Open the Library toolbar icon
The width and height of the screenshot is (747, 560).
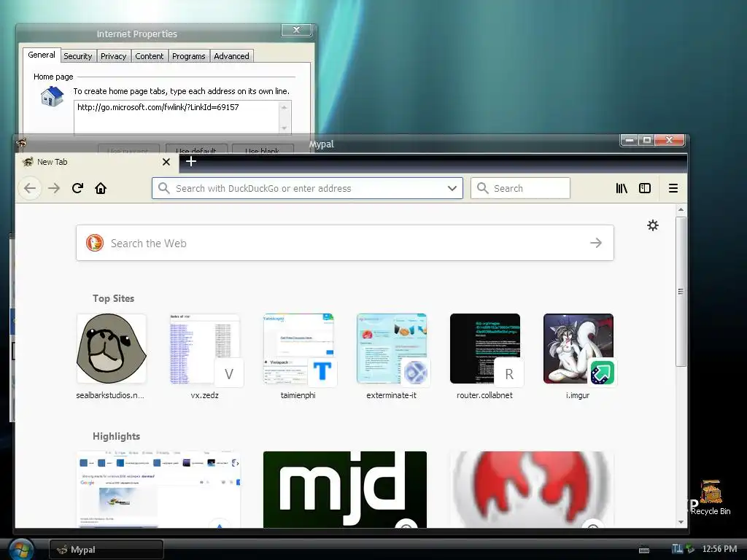(x=622, y=188)
